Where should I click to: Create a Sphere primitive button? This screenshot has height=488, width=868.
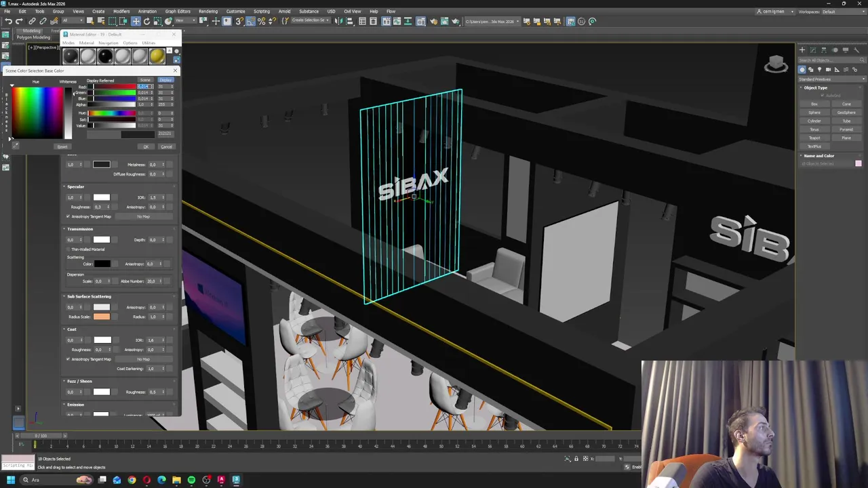[814, 113]
